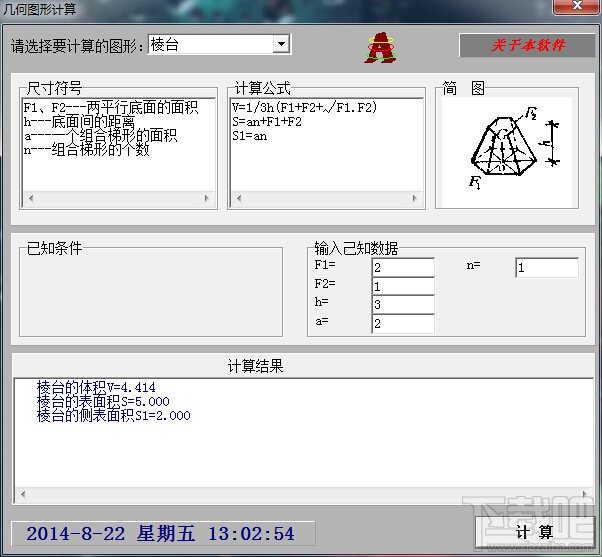The width and height of the screenshot is (602, 557).
Task: Click right scroll arrow in 计算公式 box
Action: (x=415, y=198)
